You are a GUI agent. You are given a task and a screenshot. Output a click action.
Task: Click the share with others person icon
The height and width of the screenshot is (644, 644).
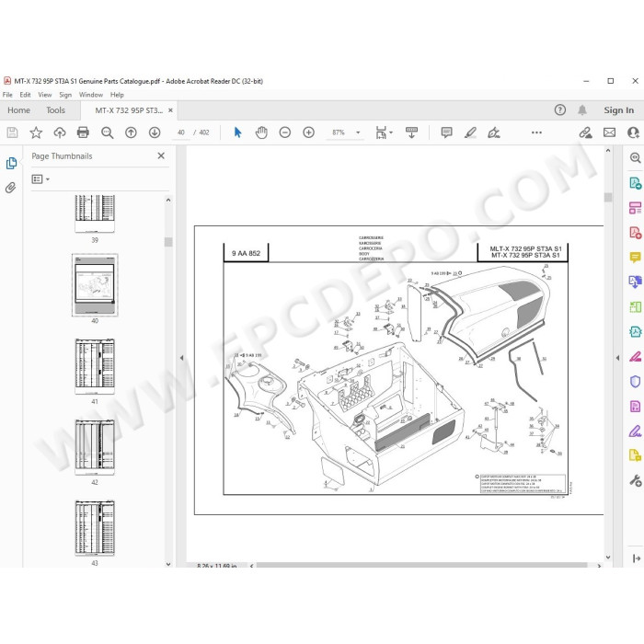click(633, 132)
